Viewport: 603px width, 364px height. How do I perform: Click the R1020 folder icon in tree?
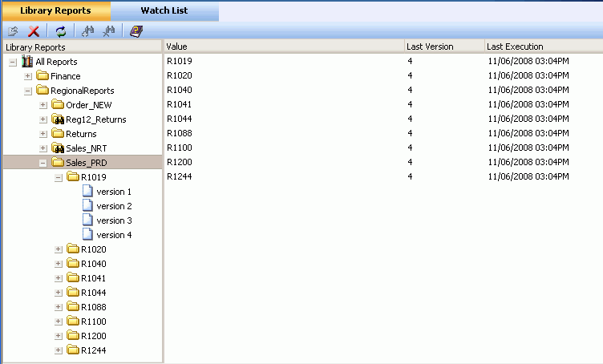(x=73, y=249)
